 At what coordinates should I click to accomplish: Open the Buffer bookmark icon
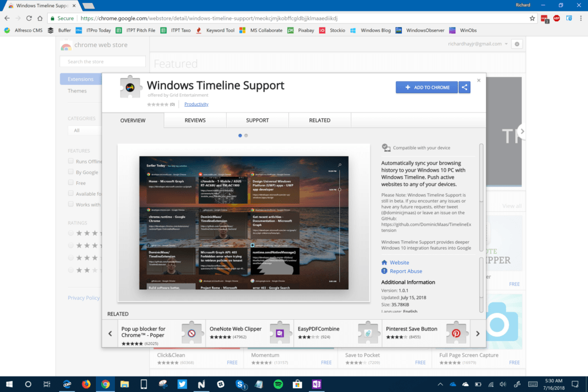(52, 30)
